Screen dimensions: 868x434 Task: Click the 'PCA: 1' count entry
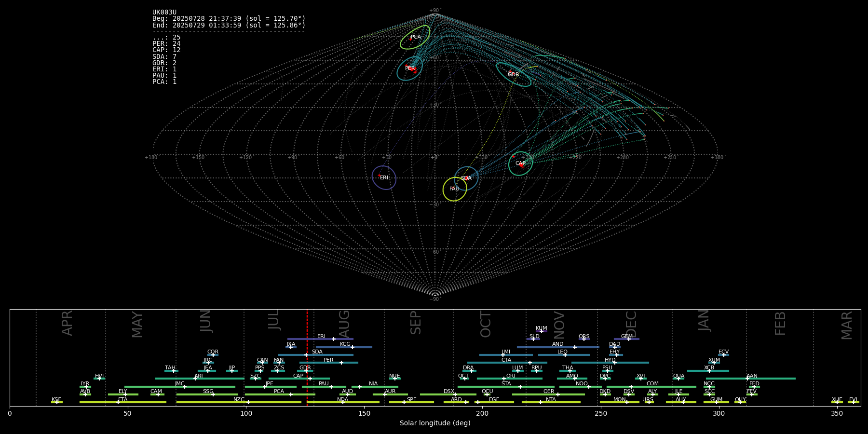click(164, 82)
